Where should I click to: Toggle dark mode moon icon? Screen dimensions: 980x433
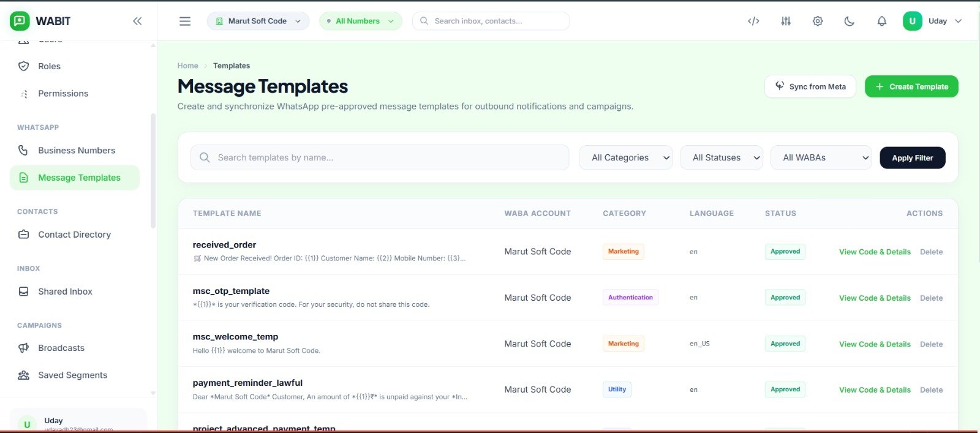[850, 21]
